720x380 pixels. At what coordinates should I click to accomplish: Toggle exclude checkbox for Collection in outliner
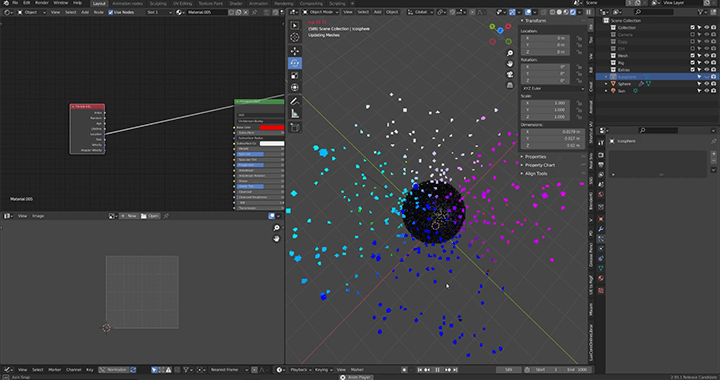(692, 28)
